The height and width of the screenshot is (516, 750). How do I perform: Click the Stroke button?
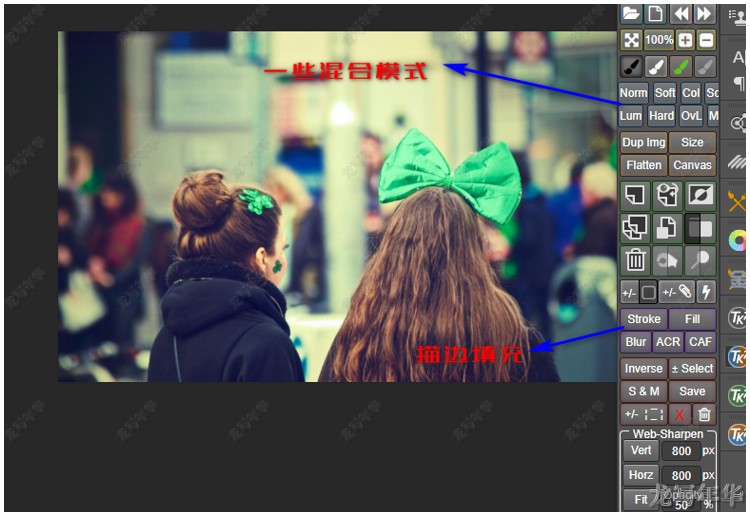point(644,319)
